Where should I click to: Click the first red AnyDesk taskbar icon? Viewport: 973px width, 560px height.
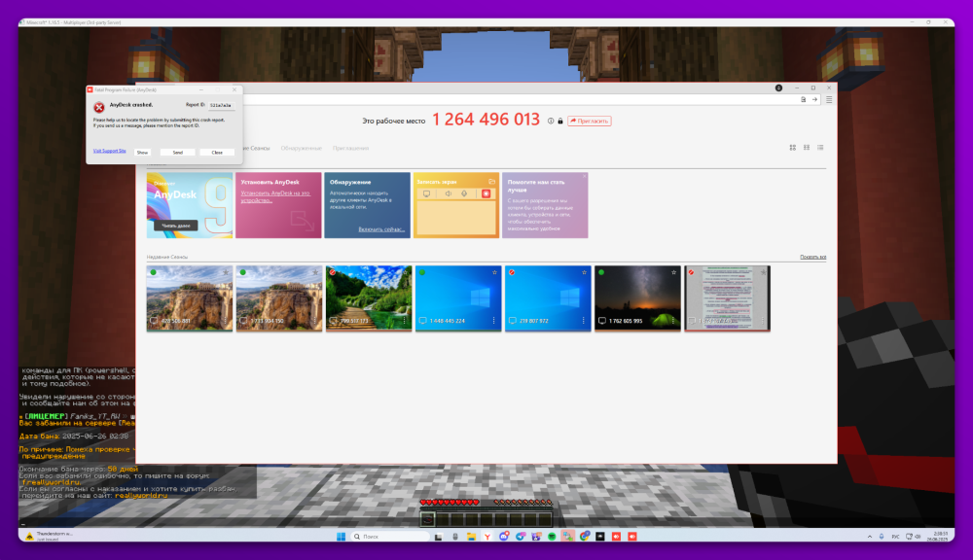point(616,537)
